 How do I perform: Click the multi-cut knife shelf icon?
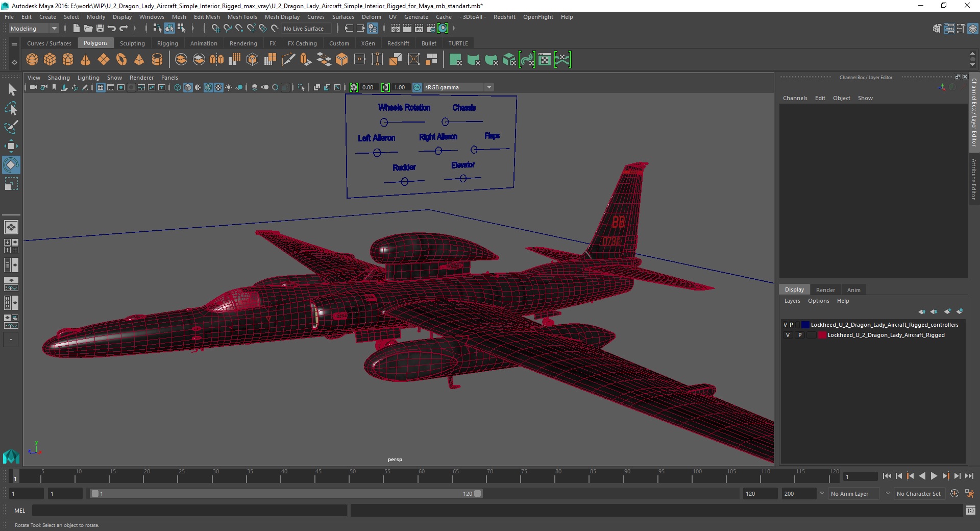click(x=288, y=60)
